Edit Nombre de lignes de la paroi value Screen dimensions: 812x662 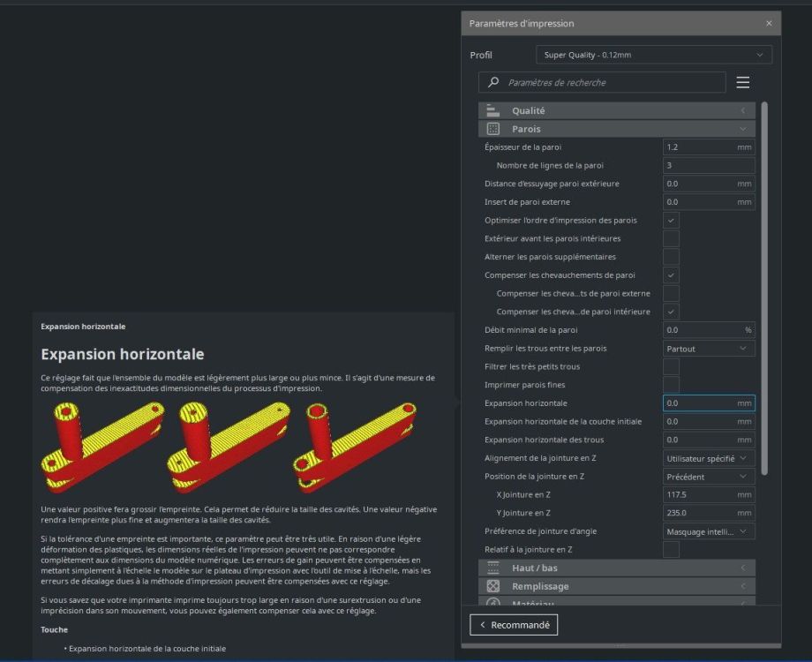(709, 165)
